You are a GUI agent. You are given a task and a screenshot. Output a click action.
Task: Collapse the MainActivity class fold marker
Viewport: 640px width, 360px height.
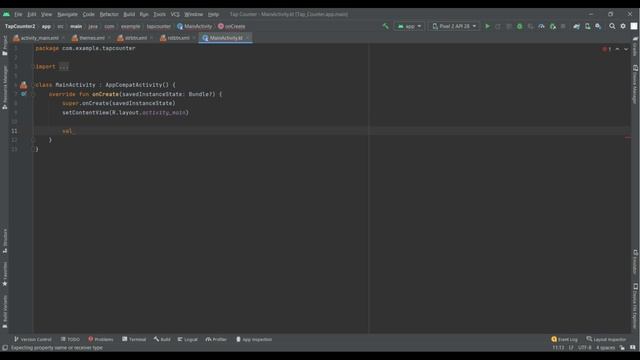[x=34, y=85]
